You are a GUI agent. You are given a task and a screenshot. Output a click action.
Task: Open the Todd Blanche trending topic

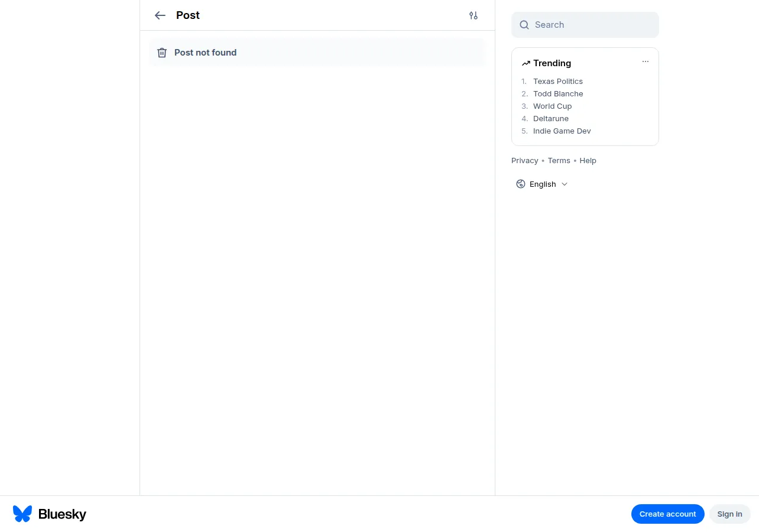click(558, 93)
